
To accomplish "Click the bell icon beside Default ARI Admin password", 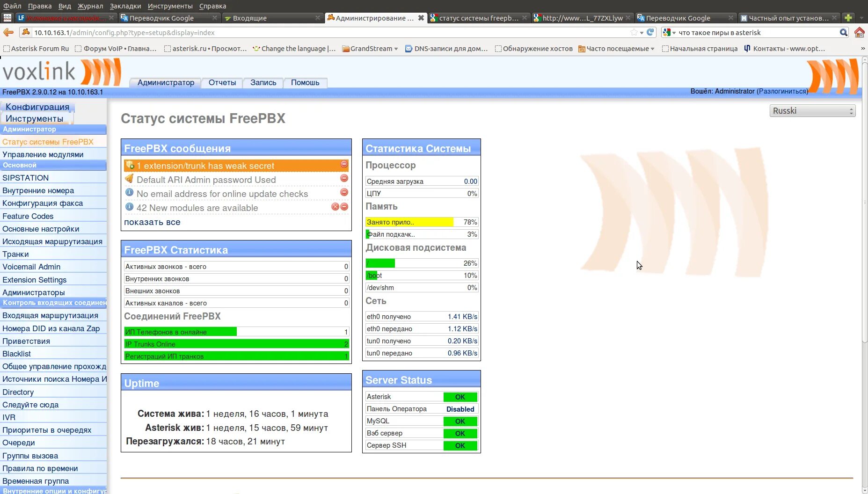I will click(130, 179).
